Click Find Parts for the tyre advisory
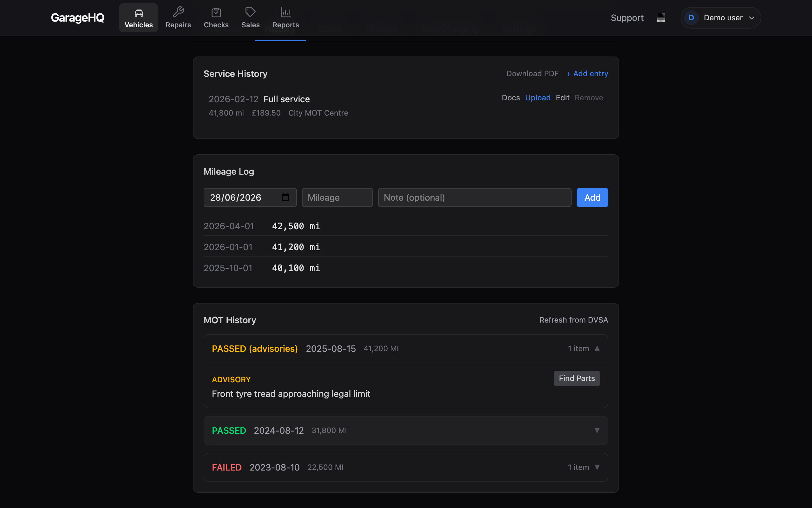The image size is (812, 508). point(576,378)
